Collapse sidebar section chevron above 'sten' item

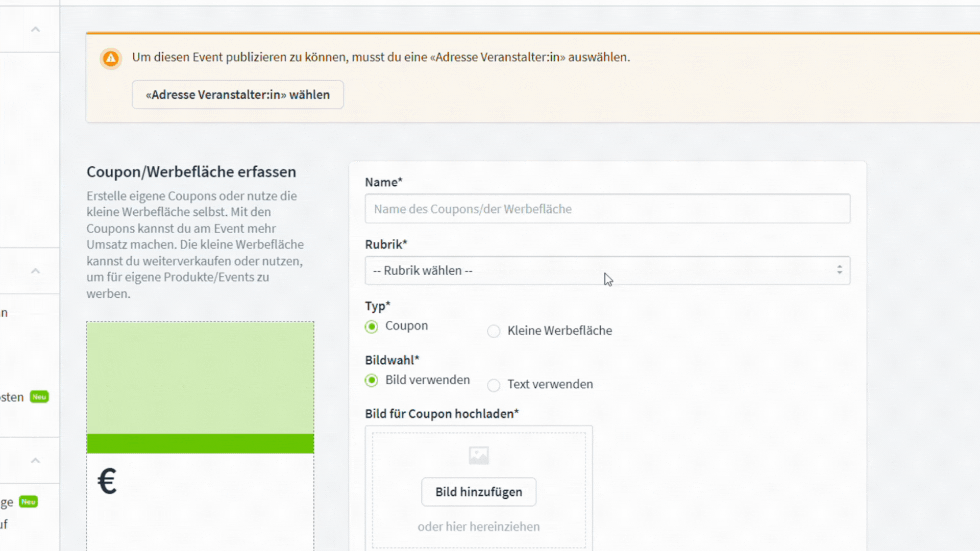(x=35, y=271)
